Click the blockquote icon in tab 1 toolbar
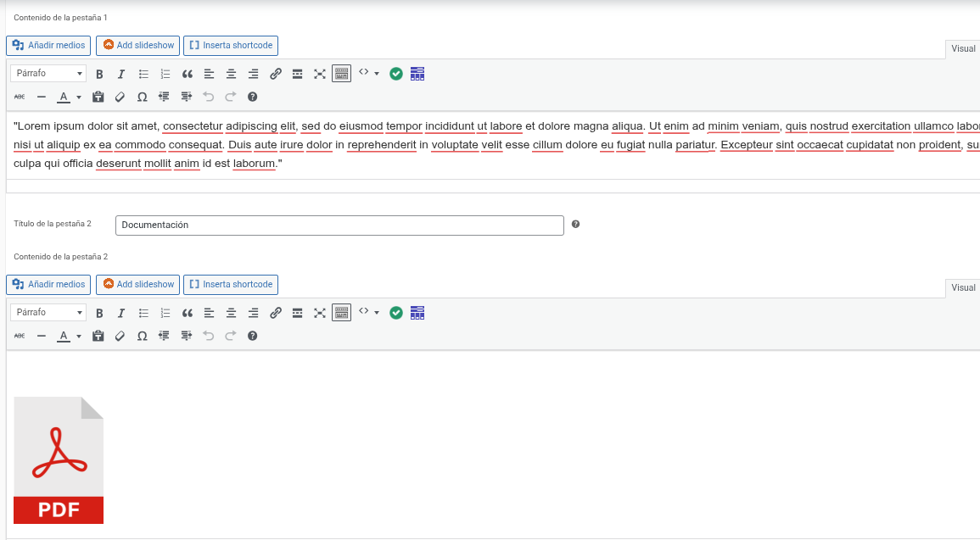The width and height of the screenshot is (980, 540). click(x=187, y=74)
